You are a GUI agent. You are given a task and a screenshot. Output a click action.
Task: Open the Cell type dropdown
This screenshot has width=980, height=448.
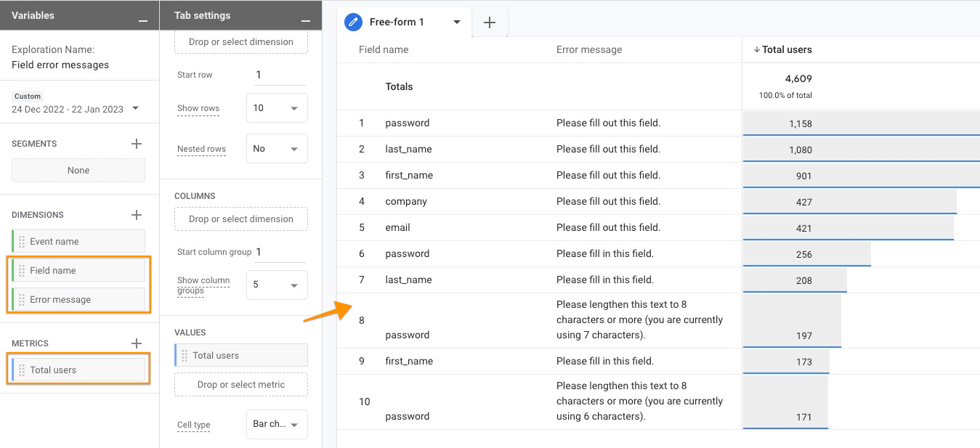(x=277, y=424)
